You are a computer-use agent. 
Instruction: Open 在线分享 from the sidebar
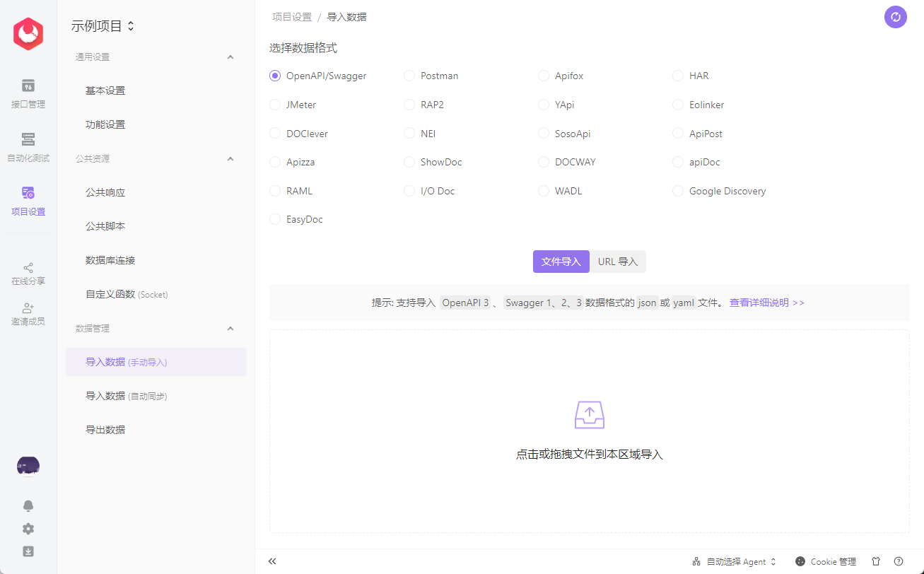28,274
